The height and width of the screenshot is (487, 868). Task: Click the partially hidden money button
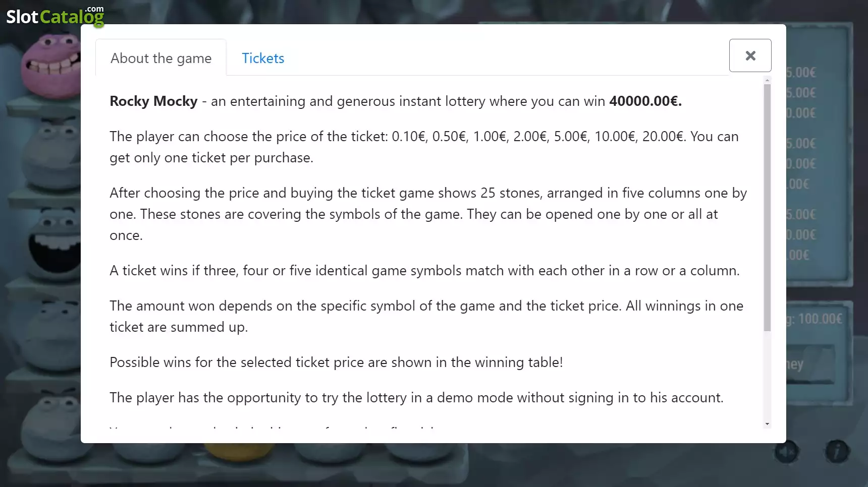[x=809, y=364]
